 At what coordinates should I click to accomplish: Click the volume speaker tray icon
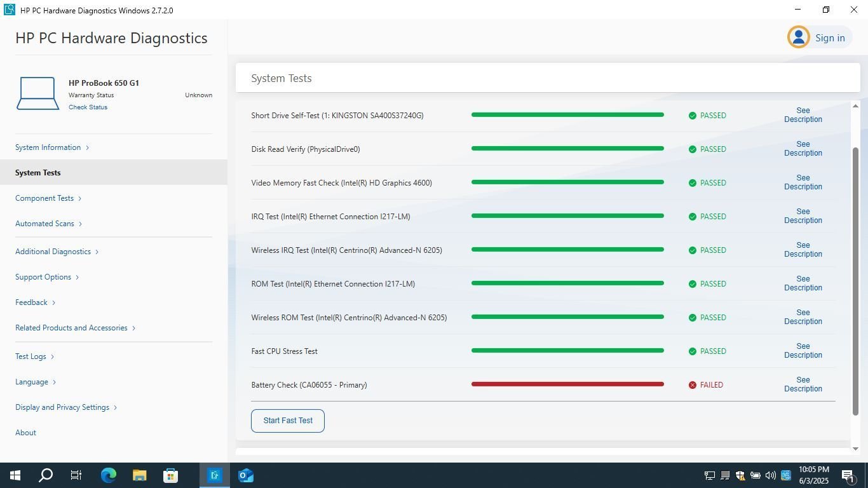(771, 475)
